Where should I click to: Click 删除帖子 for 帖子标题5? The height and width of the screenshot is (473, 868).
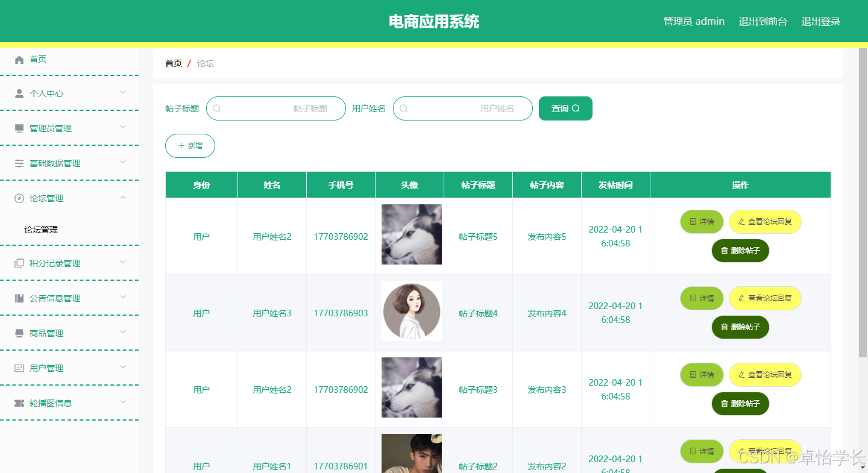coord(740,251)
